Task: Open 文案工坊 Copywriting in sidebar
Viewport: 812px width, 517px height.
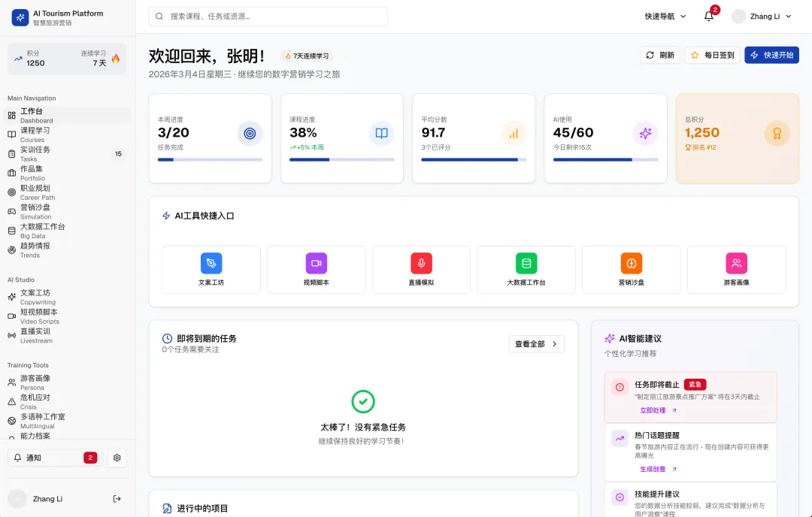Action: tap(68, 297)
